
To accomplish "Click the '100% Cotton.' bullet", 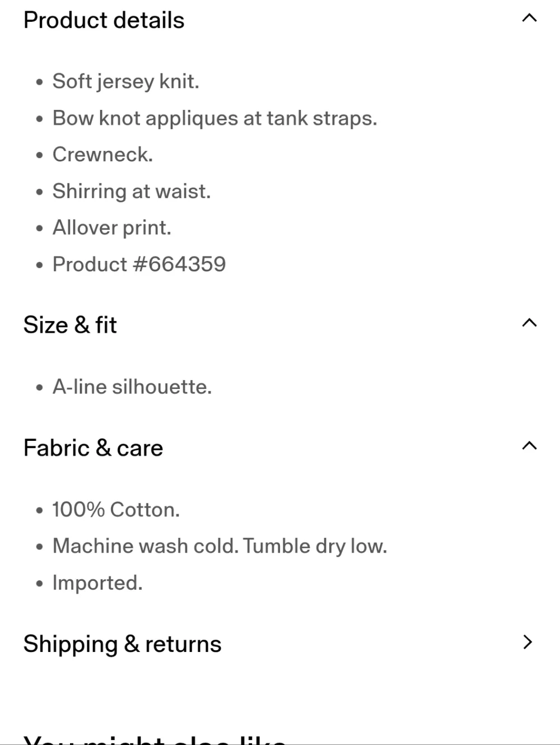I will (116, 510).
